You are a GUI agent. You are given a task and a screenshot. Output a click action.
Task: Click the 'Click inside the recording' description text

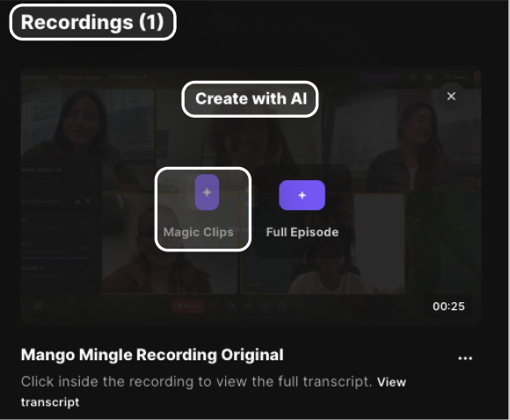tap(196, 381)
